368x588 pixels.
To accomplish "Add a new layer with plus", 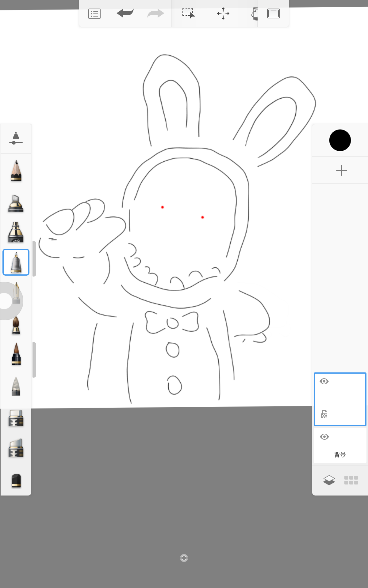I will click(342, 170).
